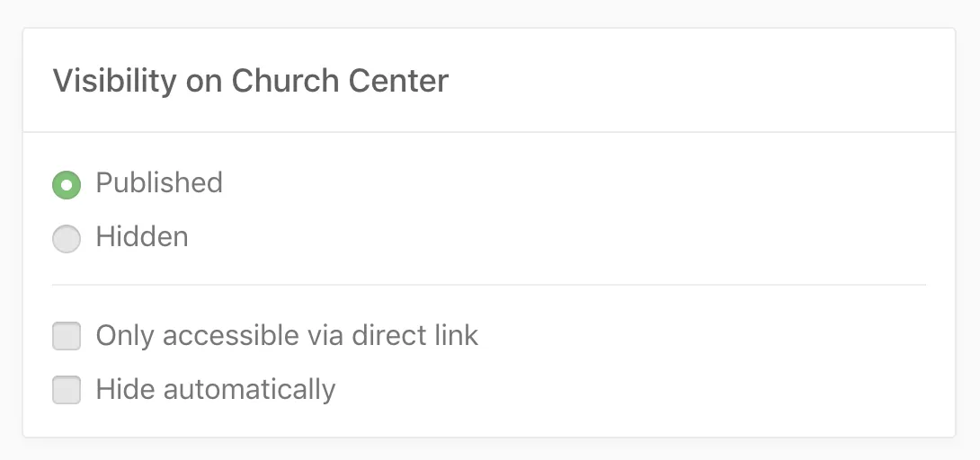This screenshot has height=460, width=980.
Task: Click "Church Center" in the panel heading
Action: [340, 81]
